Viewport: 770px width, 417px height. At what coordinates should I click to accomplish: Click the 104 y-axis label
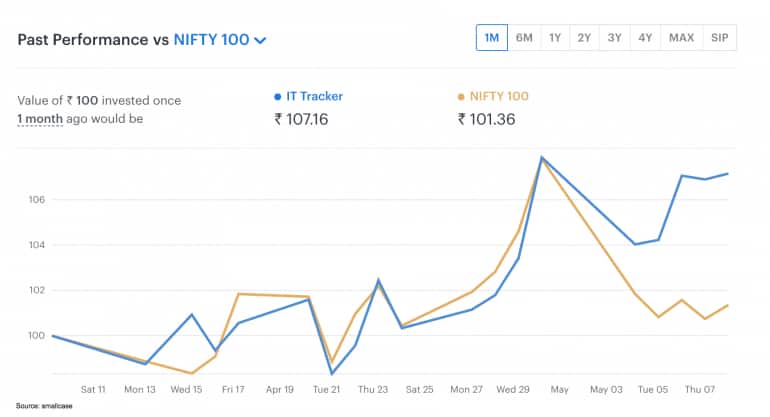coord(37,245)
